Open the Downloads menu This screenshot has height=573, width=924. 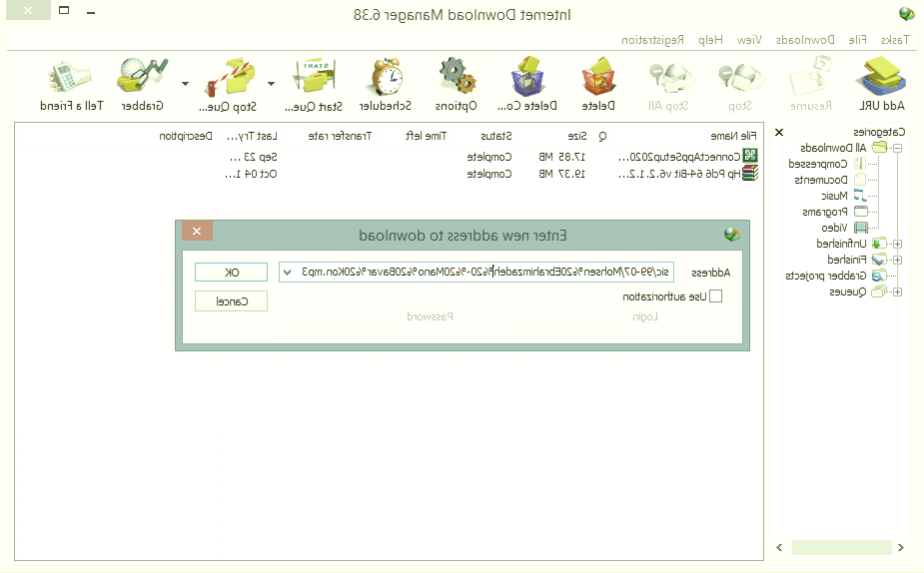point(805,40)
